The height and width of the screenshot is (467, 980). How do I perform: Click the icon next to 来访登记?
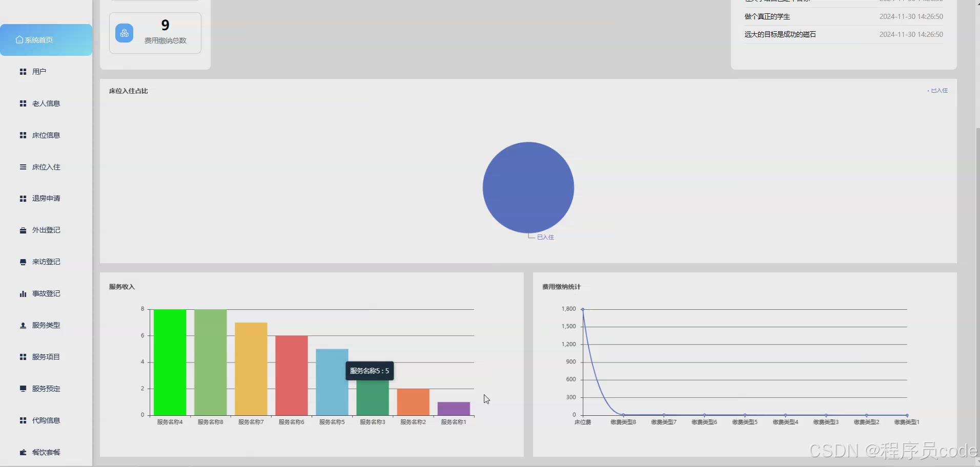click(23, 262)
